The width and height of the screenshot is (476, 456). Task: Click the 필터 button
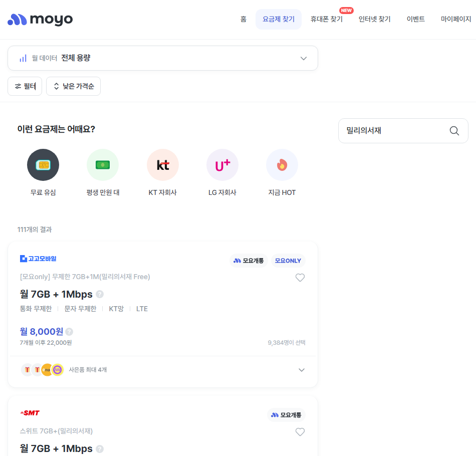coord(25,86)
